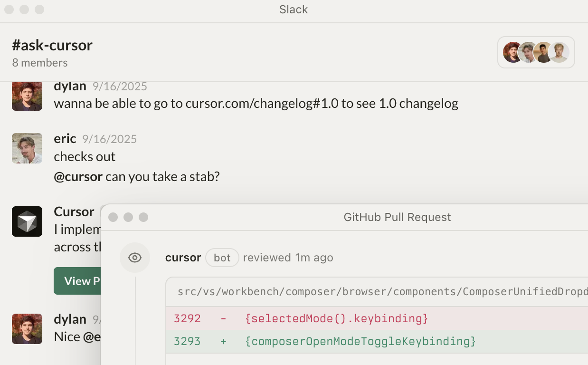Close the GitHub Pull Request window

pyautogui.click(x=113, y=217)
